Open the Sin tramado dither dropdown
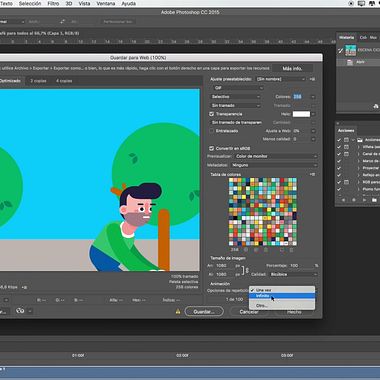The width and height of the screenshot is (380, 380). pyautogui.click(x=236, y=105)
